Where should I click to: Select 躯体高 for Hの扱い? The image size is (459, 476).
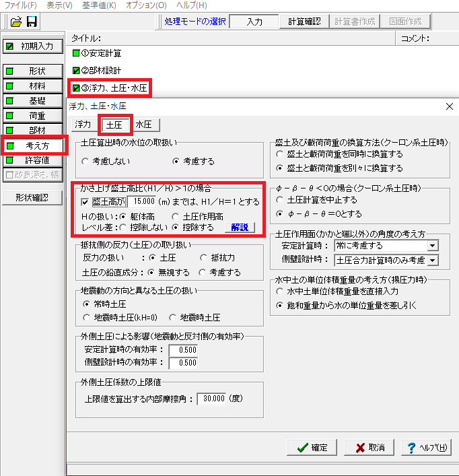click(x=123, y=217)
